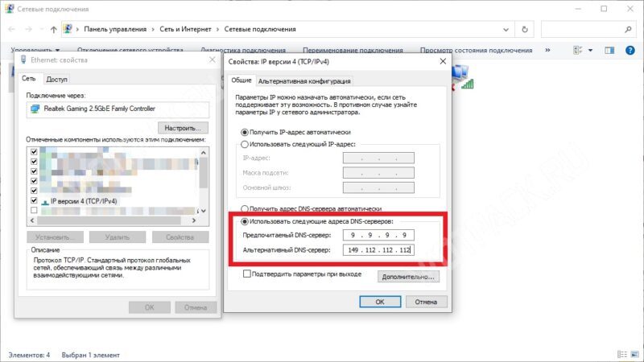Open the Organize menu dropdown
Viewport: 644px width, 362px height.
[35, 50]
